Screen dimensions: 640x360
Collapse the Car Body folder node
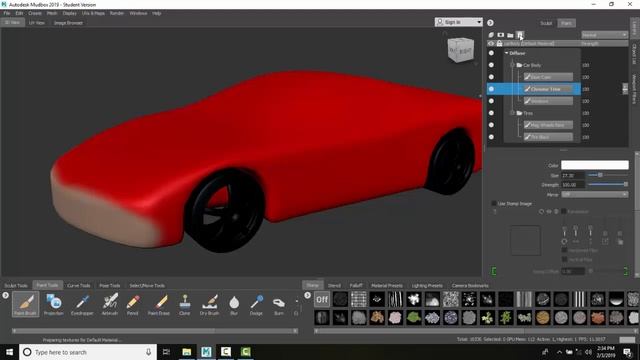pos(512,65)
